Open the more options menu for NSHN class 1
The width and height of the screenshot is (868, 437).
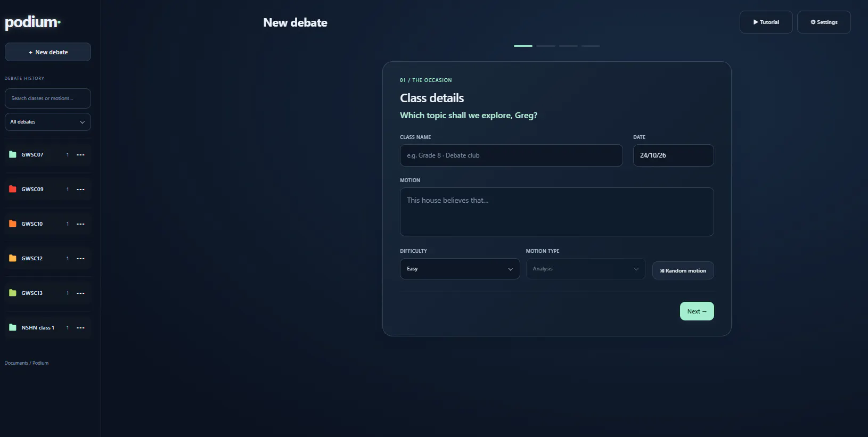(x=80, y=328)
